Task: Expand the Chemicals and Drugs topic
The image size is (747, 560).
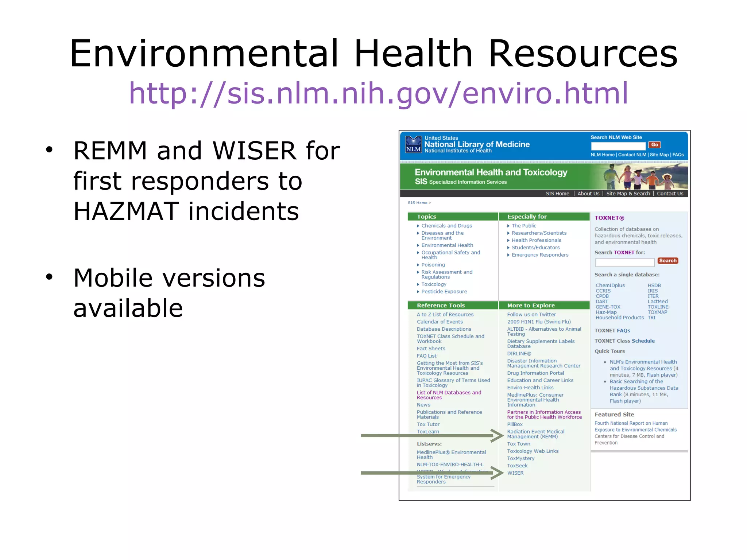Action: point(446,226)
